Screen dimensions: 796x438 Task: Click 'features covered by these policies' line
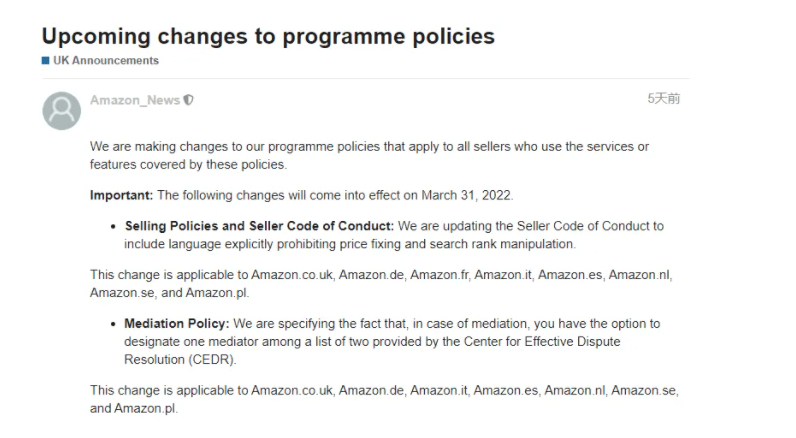[188, 164]
